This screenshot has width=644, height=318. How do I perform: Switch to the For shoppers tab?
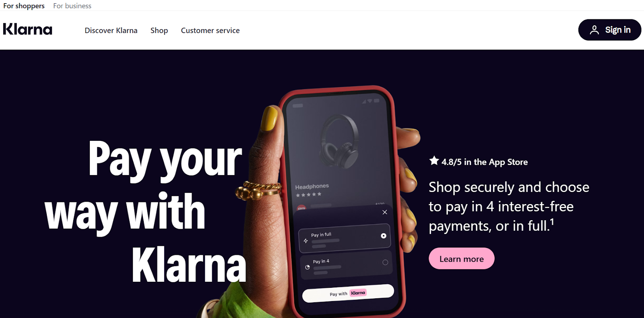pos(24,6)
